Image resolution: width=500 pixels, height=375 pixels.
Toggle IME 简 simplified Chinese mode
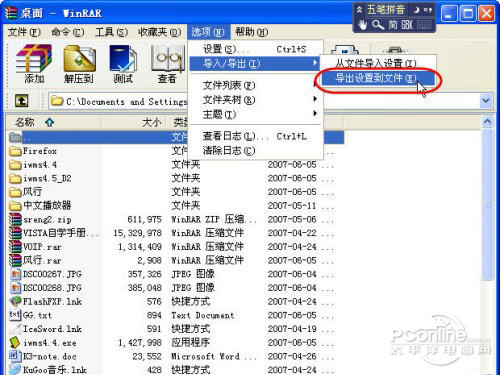pos(393,25)
